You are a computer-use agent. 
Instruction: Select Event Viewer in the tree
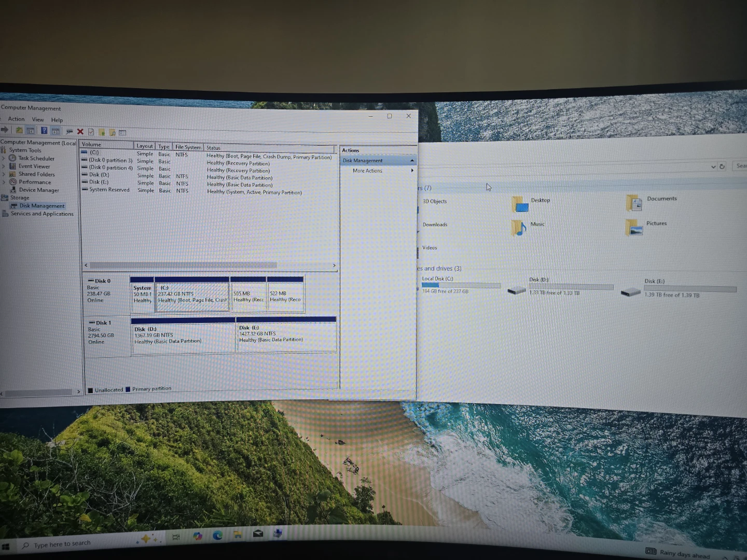[x=34, y=166]
